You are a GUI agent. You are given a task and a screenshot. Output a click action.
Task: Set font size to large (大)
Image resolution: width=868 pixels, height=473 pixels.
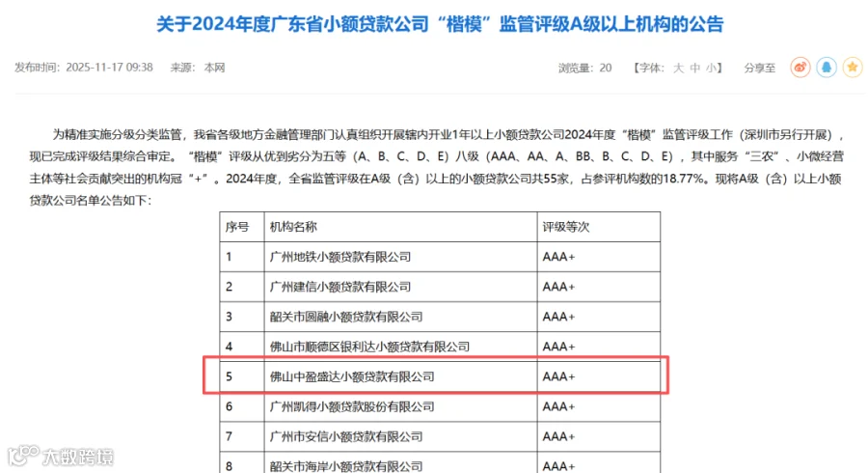679,69
